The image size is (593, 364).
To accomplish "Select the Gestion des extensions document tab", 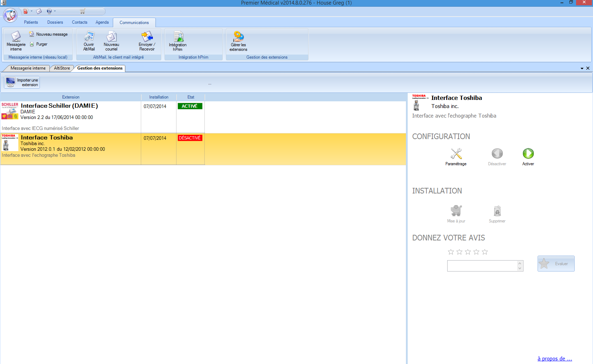I will tap(100, 68).
